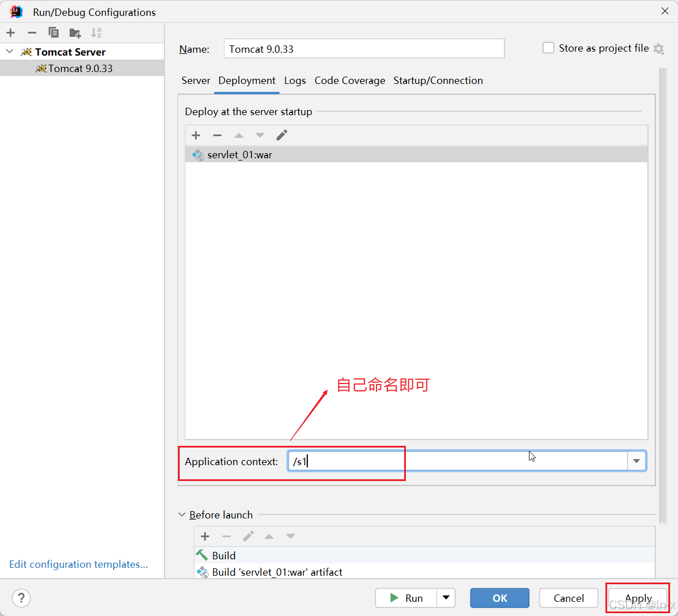Click the servlet_01:war artifact icon
The height and width of the screenshot is (616, 678).
click(198, 155)
